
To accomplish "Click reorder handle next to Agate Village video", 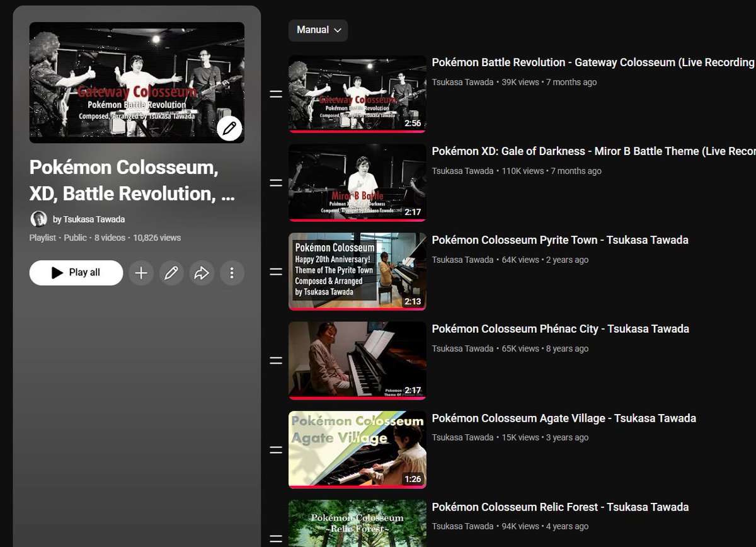I will [x=276, y=450].
